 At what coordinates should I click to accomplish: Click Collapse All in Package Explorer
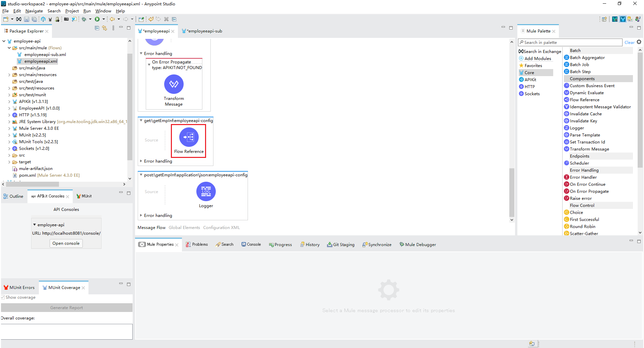pos(97,28)
